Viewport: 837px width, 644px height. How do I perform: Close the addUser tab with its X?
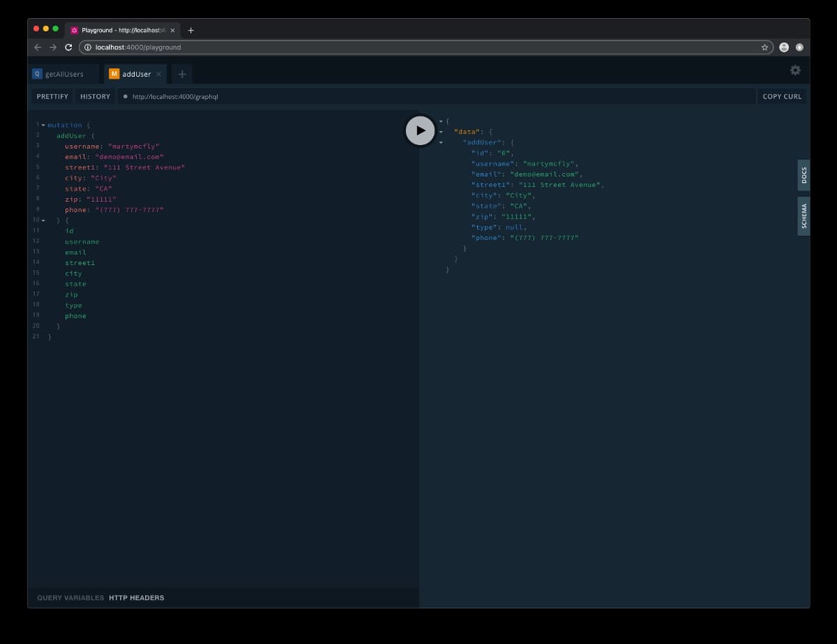coord(158,73)
